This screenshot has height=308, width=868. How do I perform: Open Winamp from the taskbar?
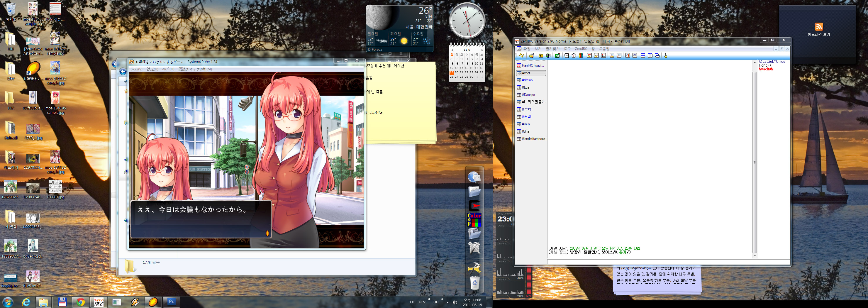(135, 302)
